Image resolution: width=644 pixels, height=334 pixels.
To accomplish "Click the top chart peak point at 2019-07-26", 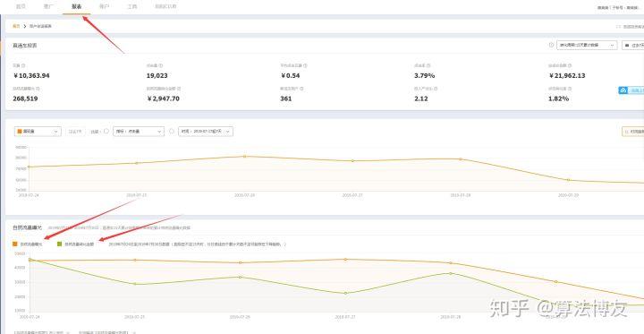I will click(245, 157).
